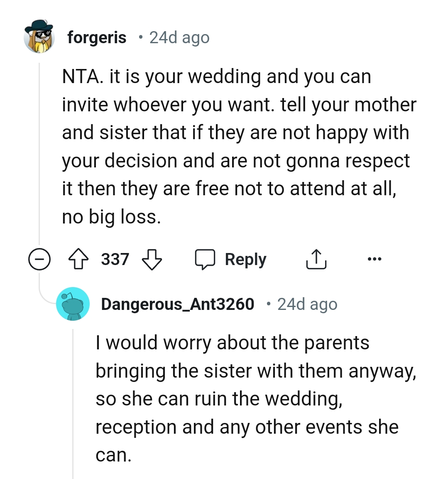The image size is (448, 479).
Task: Click Dangerous_Ant3260's Reddit avatar
Action: [x=73, y=304]
